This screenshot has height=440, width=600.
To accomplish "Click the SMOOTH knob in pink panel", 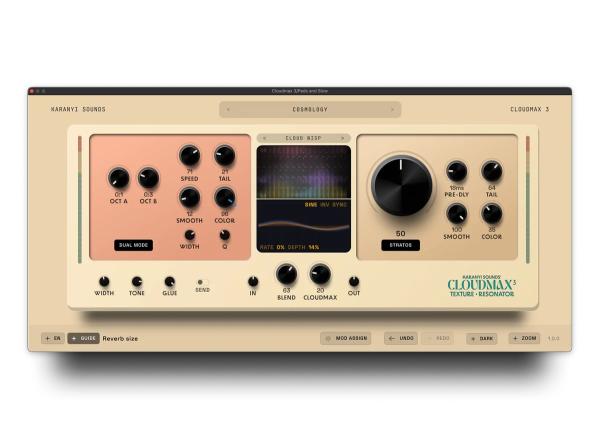I will tap(189, 197).
